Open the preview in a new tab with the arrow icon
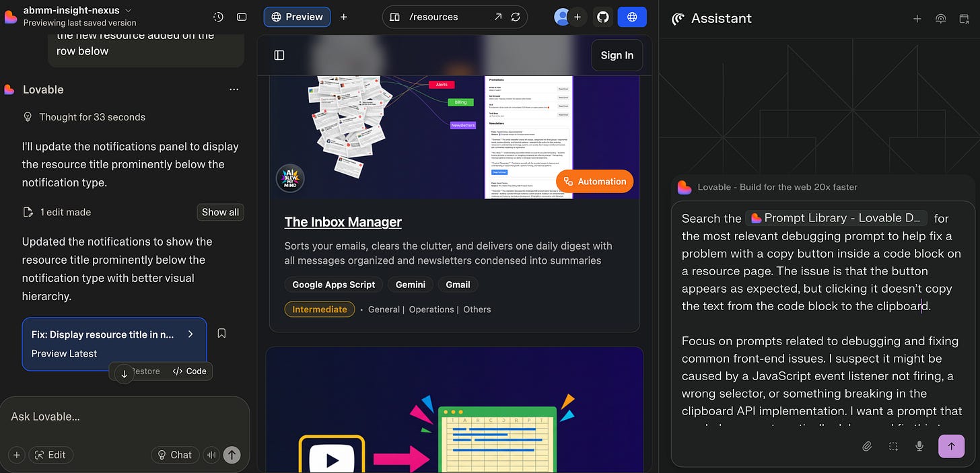This screenshot has width=980, height=473. (x=498, y=17)
